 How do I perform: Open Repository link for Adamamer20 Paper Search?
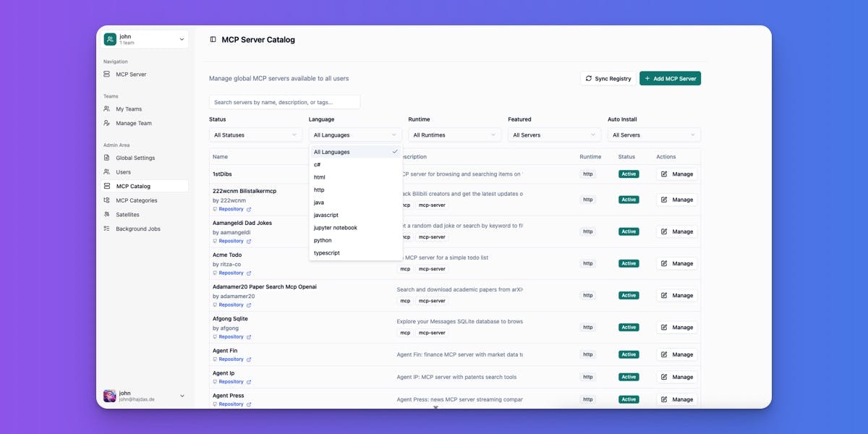232,305
